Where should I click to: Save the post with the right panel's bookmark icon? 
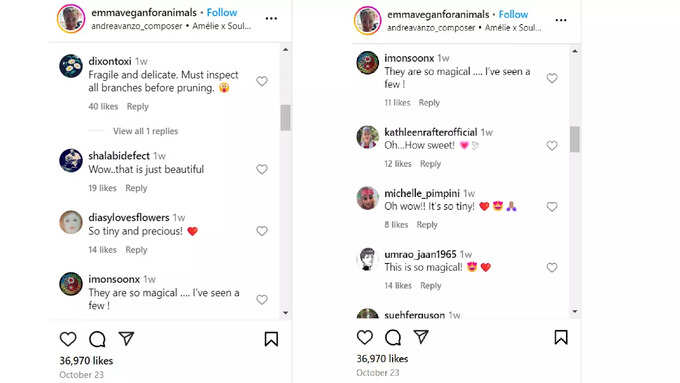point(561,337)
